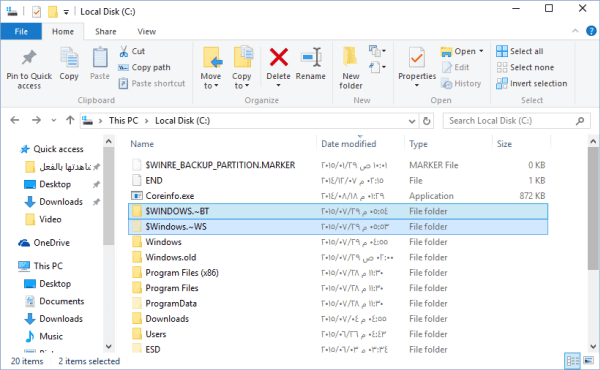This screenshot has width=600, height=370.
Task: Open the Help question mark icon
Action: pyautogui.click(x=591, y=31)
